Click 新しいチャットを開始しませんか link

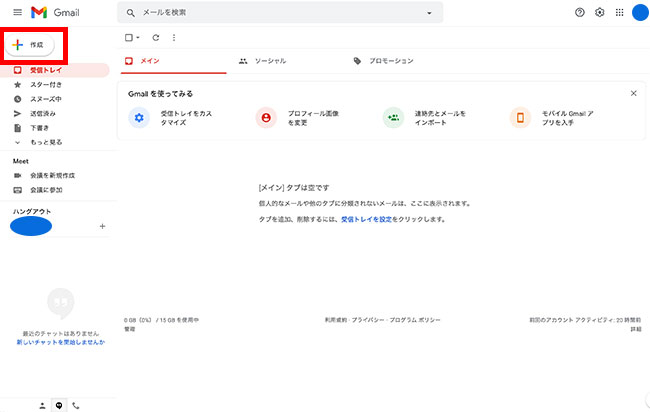(61, 342)
